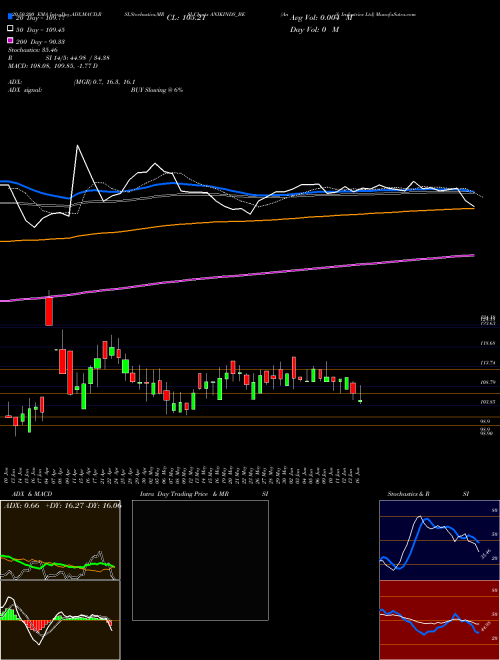Click the magenta 200 Day legend swatch
The width and height of the screenshot is (500, 660).
pos(10,41)
